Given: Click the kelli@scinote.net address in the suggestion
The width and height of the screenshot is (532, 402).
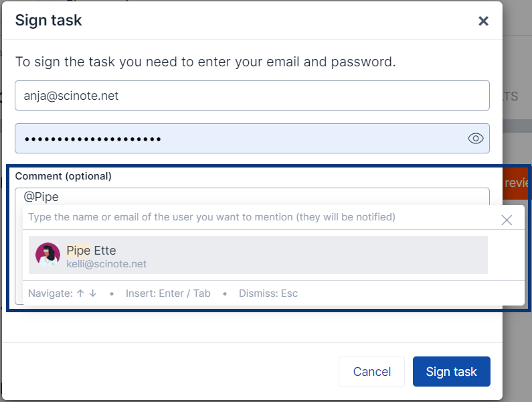Looking at the screenshot, I should point(106,264).
